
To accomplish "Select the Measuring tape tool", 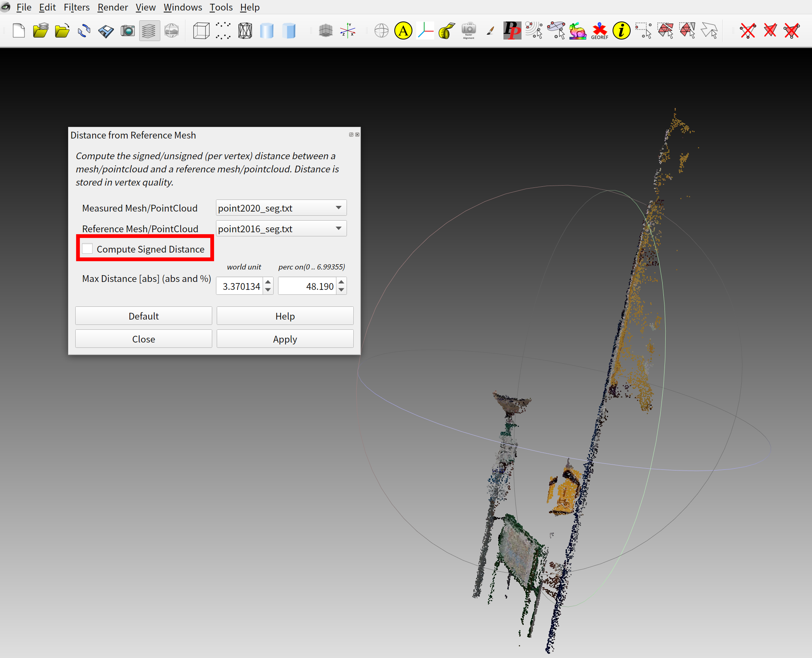I will (x=447, y=31).
